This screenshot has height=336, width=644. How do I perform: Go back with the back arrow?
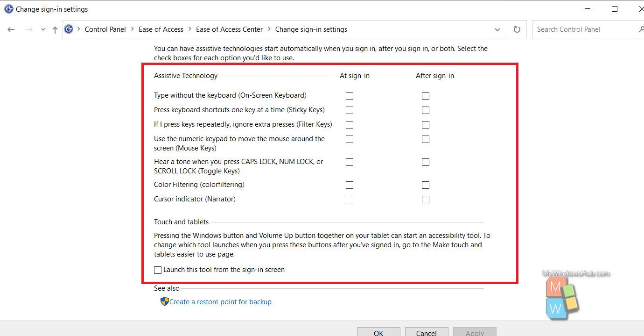tap(11, 29)
